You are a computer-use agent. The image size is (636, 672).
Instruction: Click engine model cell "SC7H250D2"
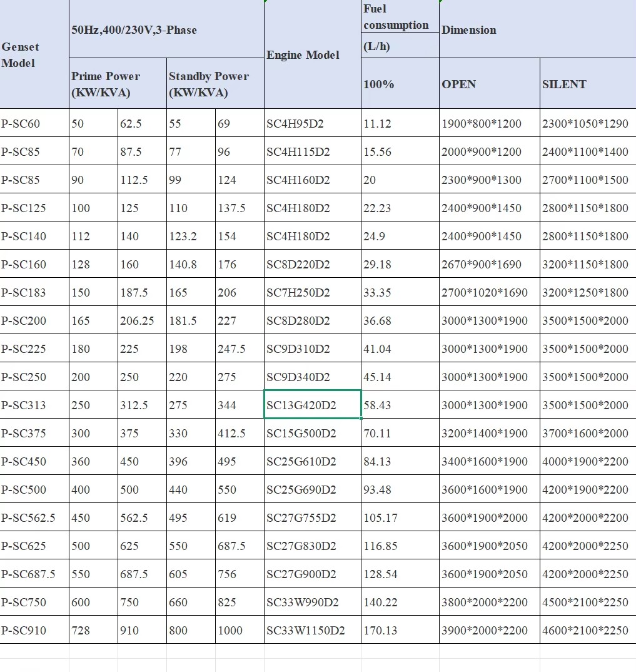(x=313, y=292)
